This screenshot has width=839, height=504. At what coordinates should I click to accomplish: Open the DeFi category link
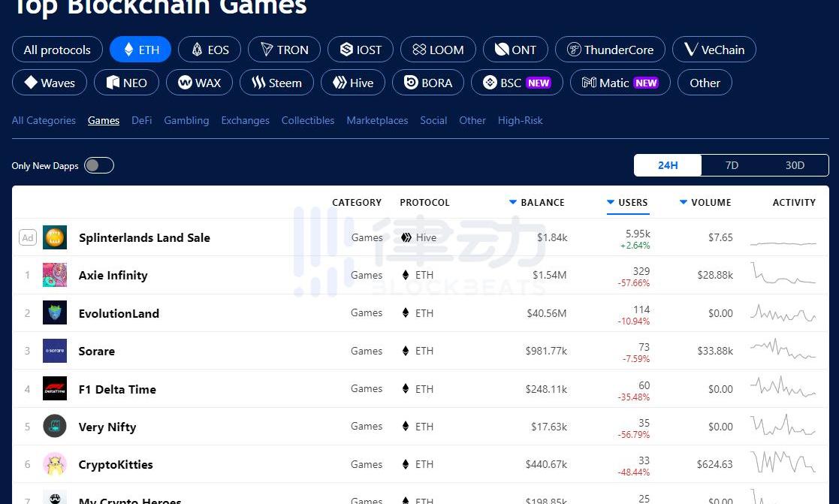tap(141, 120)
